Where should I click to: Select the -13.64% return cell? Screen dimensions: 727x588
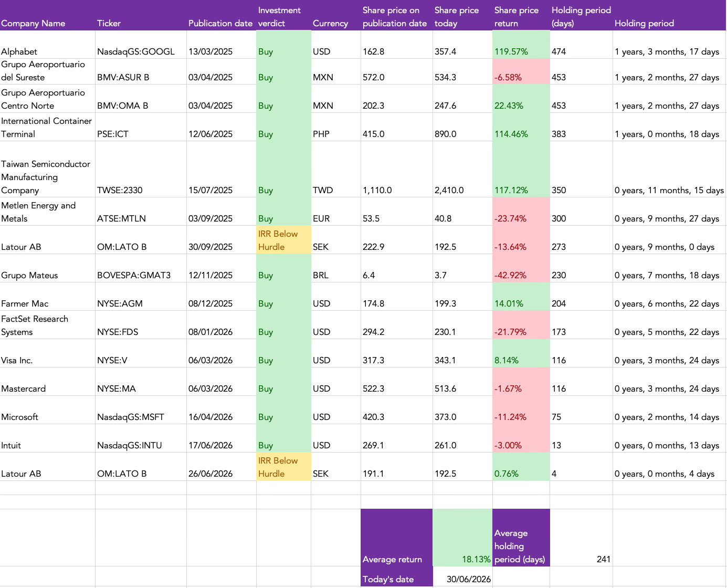point(521,240)
